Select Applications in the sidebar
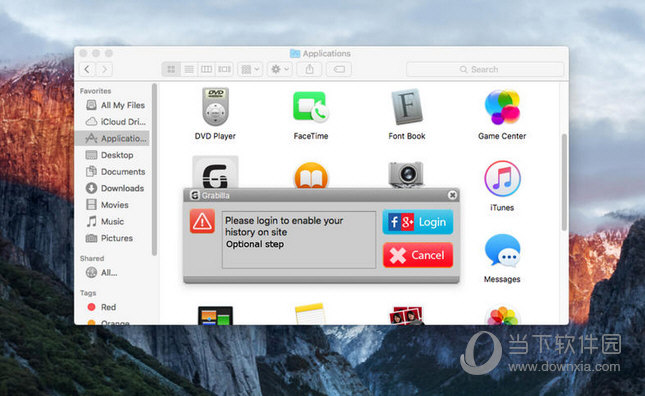The height and width of the screenshot is (396, 645). click(112, 138)
